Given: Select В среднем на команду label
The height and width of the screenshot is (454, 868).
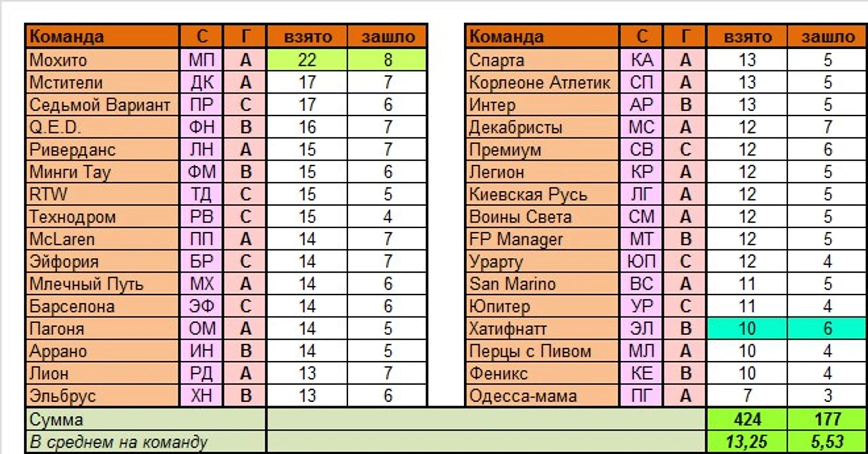Looking at the screenshot, I should click(x=146, y=442).
